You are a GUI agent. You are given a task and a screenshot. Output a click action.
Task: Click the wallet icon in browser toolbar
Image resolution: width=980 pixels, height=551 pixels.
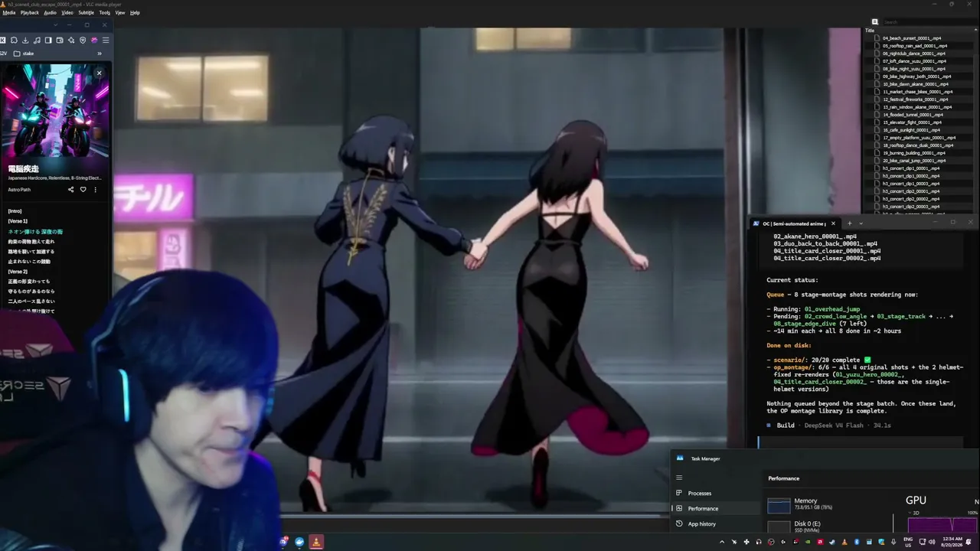60,40
